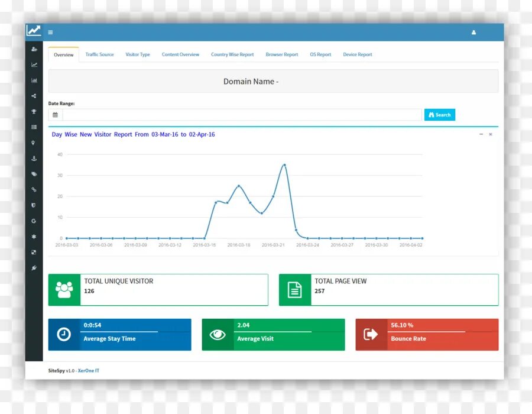
Task: Click the TOTAL UNIQUE VISITOR text
Action: [x=119, y=281]
